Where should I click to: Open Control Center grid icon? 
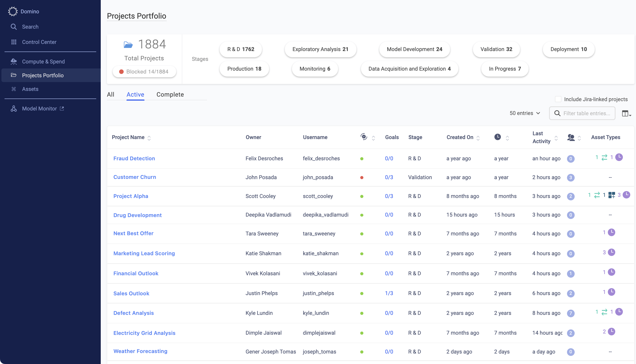pyautogui.click(x=14, y=42)
